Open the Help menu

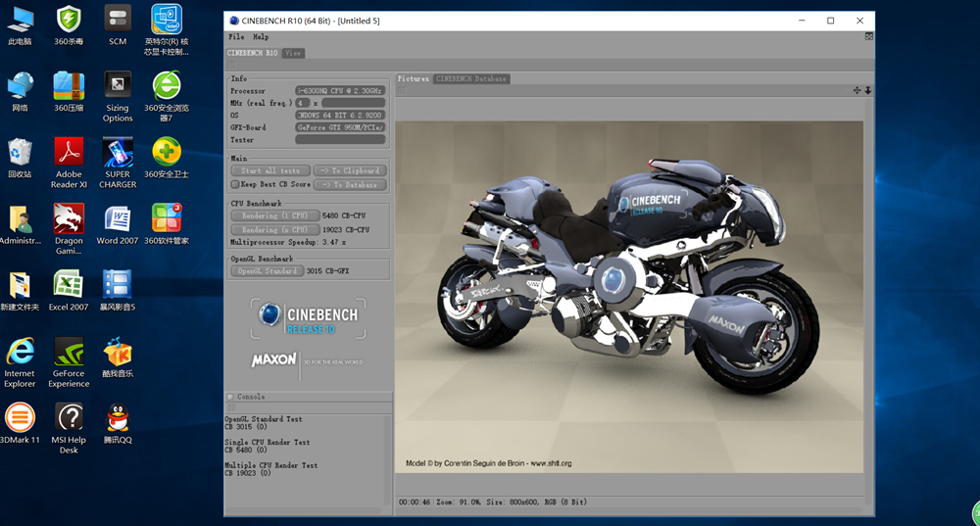coord(261,37)
